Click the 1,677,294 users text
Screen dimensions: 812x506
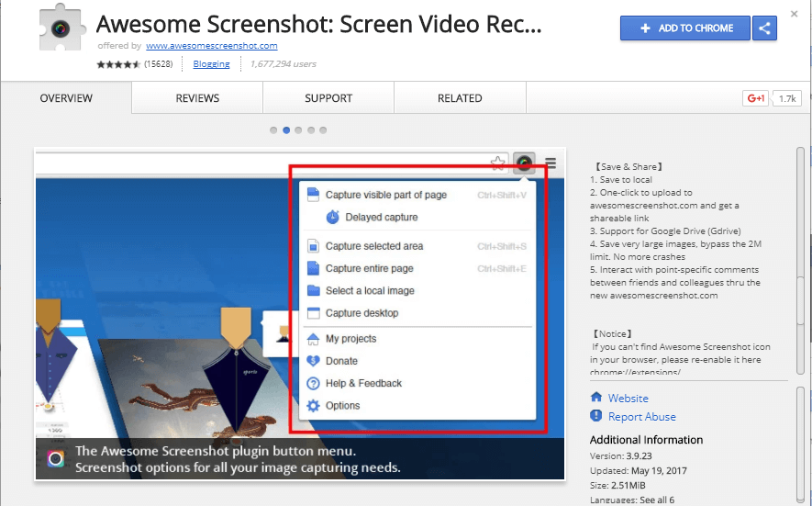tap(284, 63)
